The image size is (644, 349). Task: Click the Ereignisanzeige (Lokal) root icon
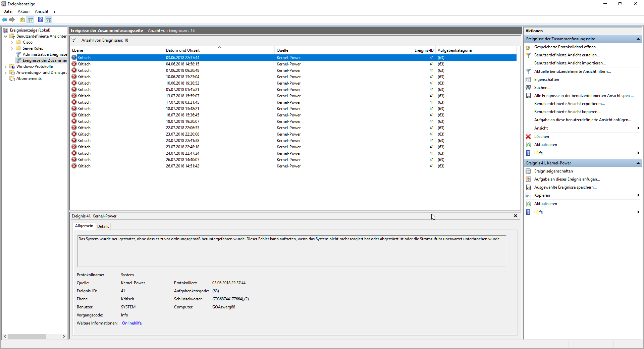tap(6, 30)
